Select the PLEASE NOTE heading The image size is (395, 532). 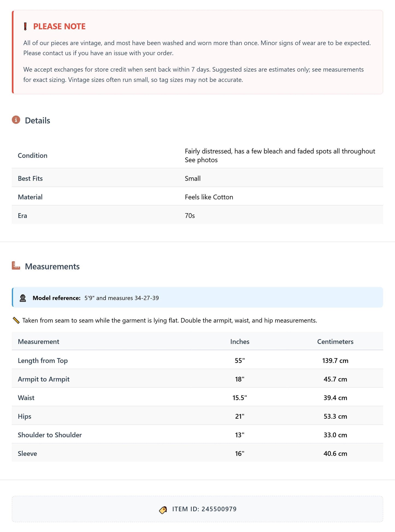pyautogui.click(x=59, y=26)
